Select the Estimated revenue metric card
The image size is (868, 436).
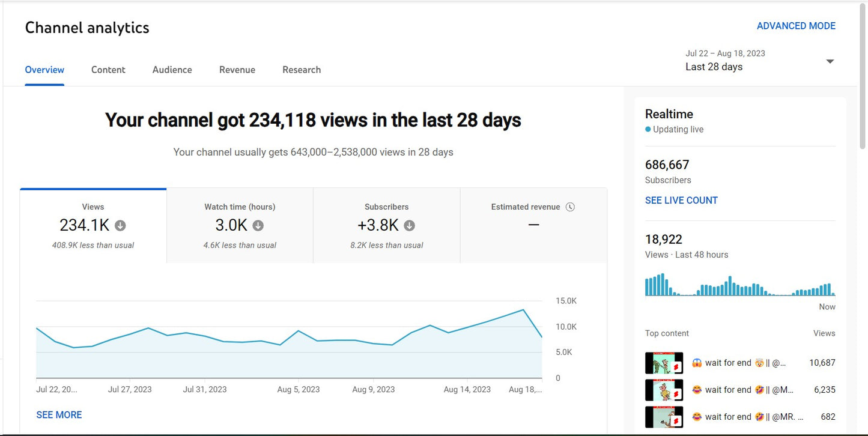tap(533, 226)
